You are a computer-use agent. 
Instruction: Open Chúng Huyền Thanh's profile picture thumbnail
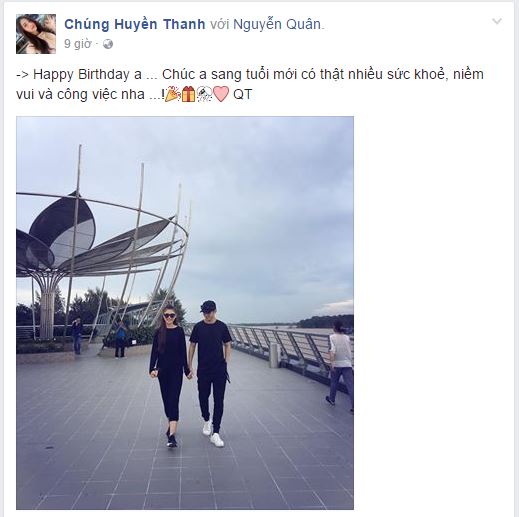(36, 34)
